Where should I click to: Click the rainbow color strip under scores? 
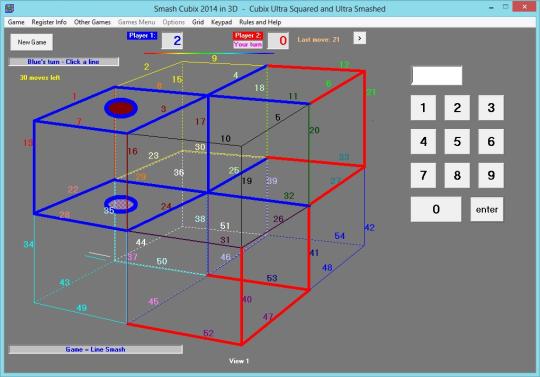[209, 53]
